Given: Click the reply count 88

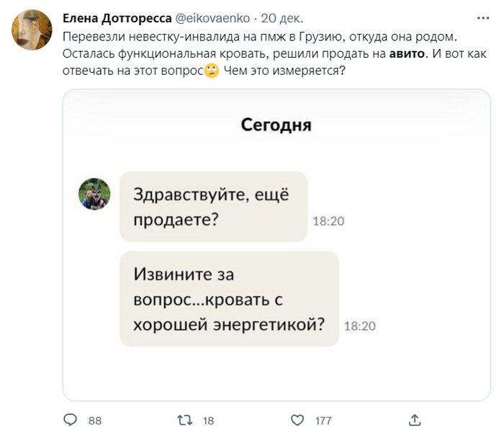Looking at the screenshot, I should coord(94,420).
